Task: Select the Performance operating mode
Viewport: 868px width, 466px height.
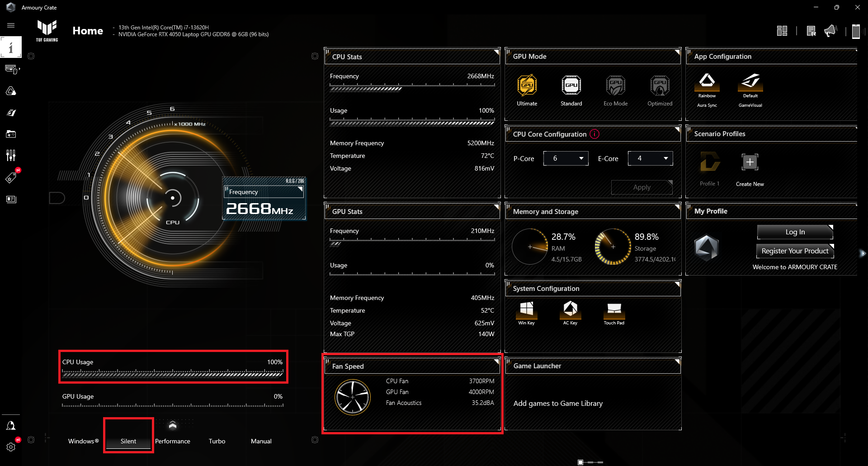Action: pyautogui.click(x=173, y=441)
